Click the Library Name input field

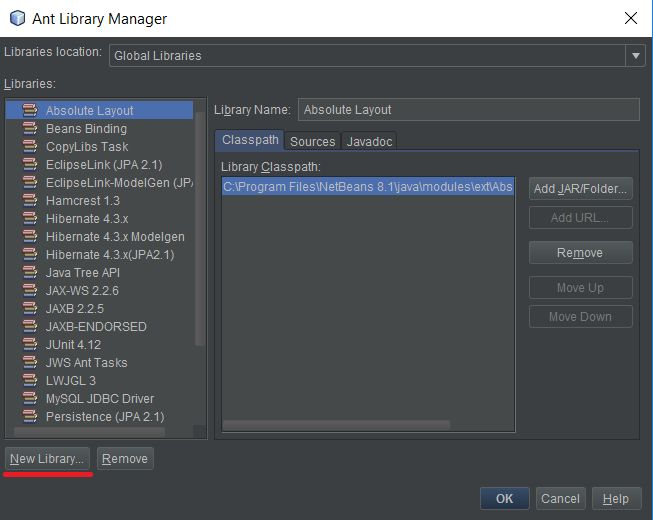(x=469, y=109)
